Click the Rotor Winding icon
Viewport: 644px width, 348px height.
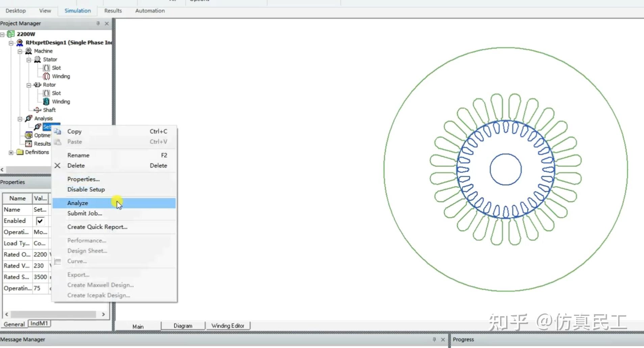click(x=46, y=101)
